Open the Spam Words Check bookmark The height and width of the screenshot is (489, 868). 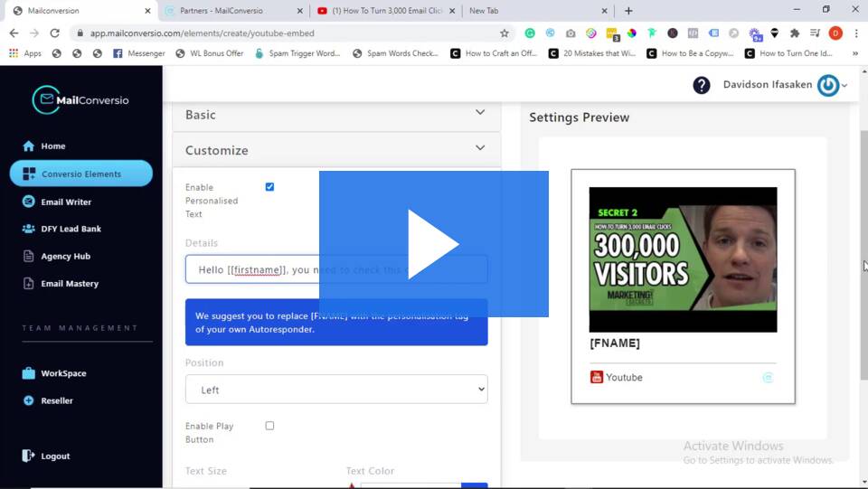click(x=395, y=53)
